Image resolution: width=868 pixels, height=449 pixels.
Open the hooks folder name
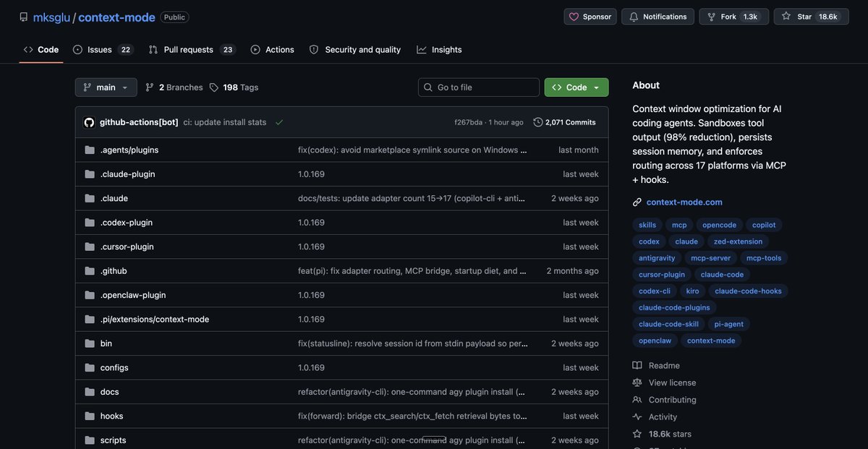pos(112,416)
